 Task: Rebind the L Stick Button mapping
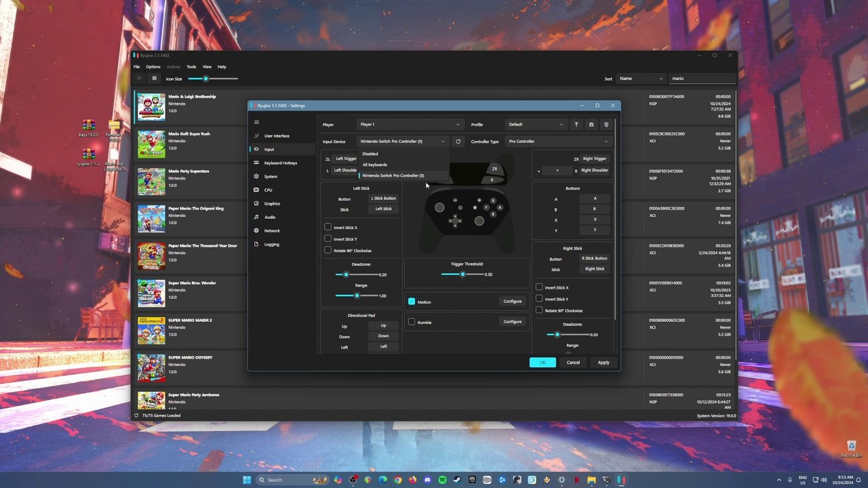tap(383, 199)
